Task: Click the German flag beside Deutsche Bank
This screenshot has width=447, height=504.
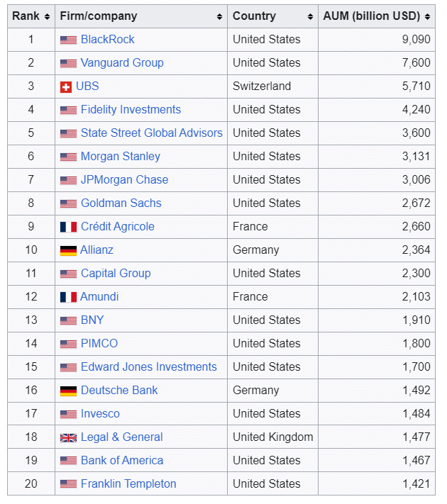Action: tap(68, 391)
